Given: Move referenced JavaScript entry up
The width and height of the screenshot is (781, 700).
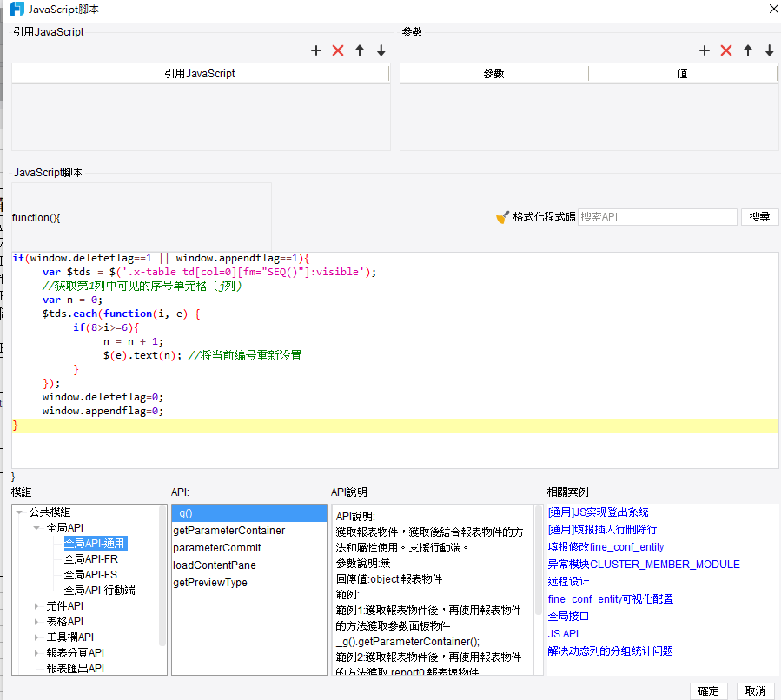Looking at the screenshot, I should 360,50.
